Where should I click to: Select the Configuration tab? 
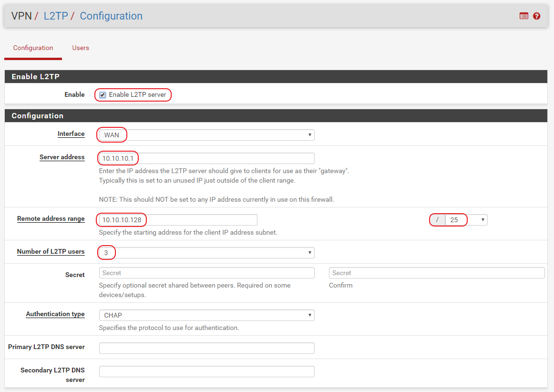(x=33, y=48)
